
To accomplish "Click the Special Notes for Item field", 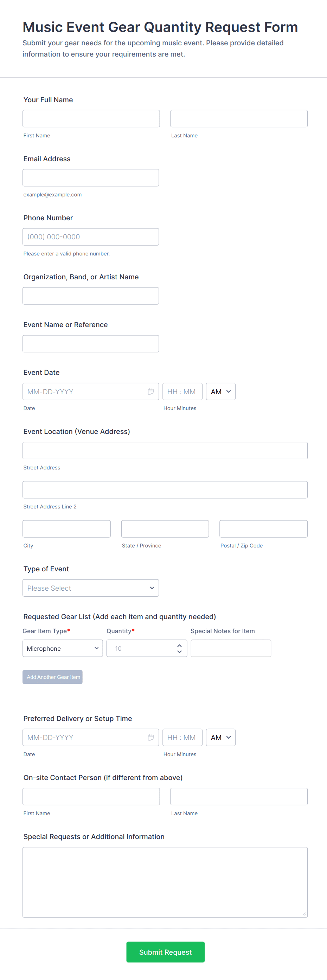I will pos(231,648).
